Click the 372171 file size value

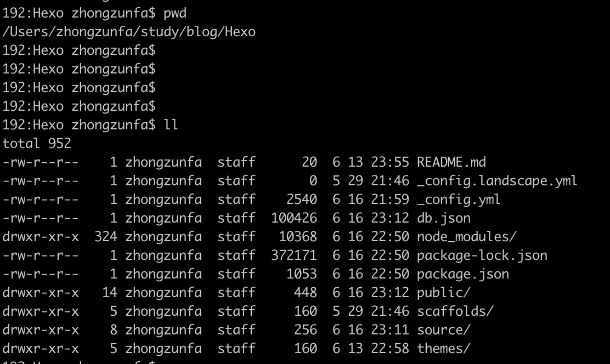(x=294, y=255)
